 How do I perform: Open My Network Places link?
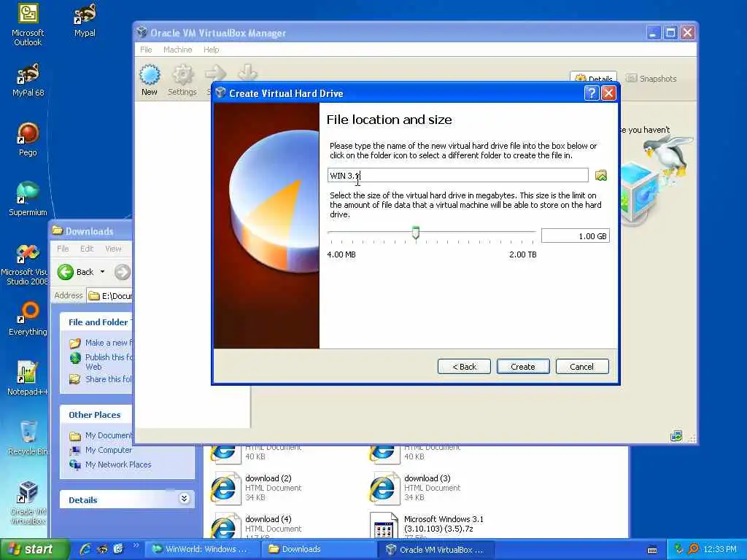pyautogui.click(x=118, y=464)
